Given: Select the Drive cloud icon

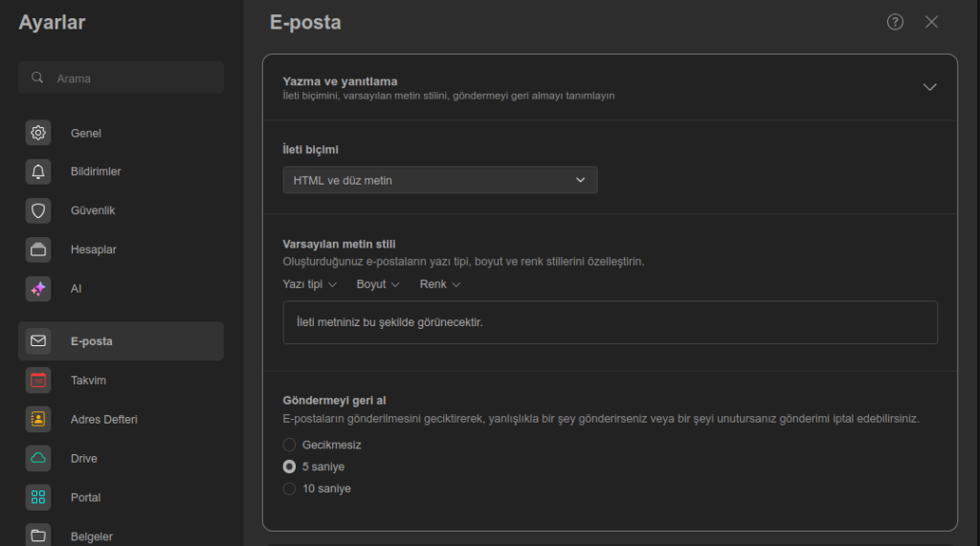Looking at the screenshot, I should tap(38, 458).
